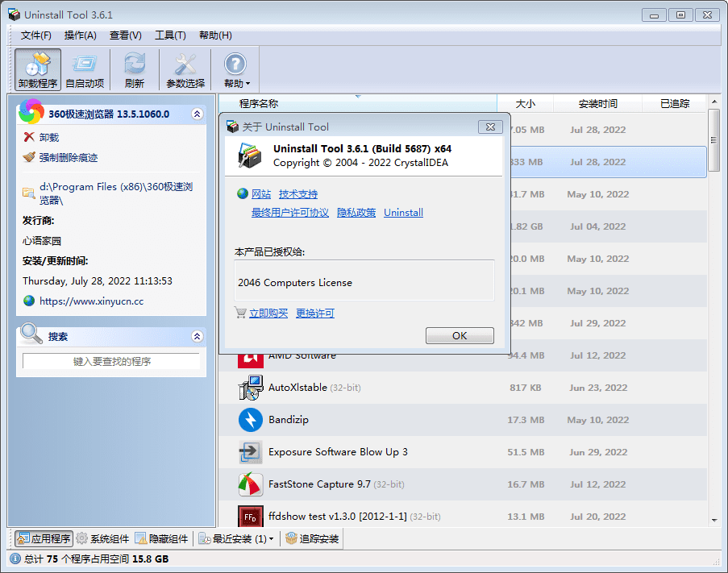The height and width of the screenshot is (573, 728).
Task: Select the AutoXlstable program icon
Action: (250, 388)
